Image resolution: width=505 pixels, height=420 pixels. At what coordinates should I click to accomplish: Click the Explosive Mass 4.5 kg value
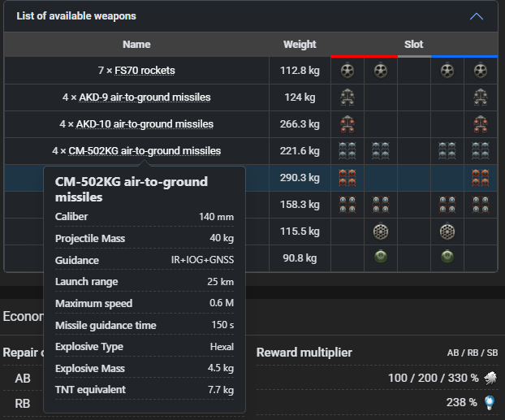point(221,368)
